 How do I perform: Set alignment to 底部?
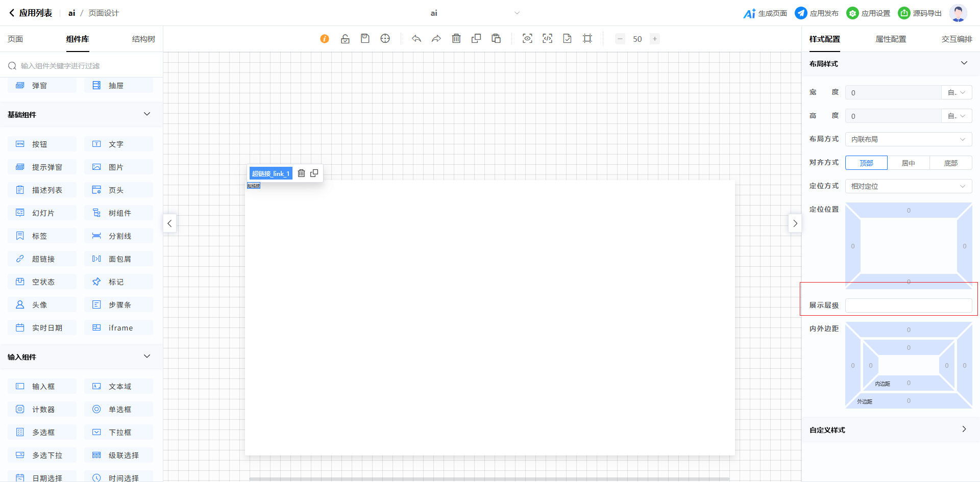coord(950,163)
